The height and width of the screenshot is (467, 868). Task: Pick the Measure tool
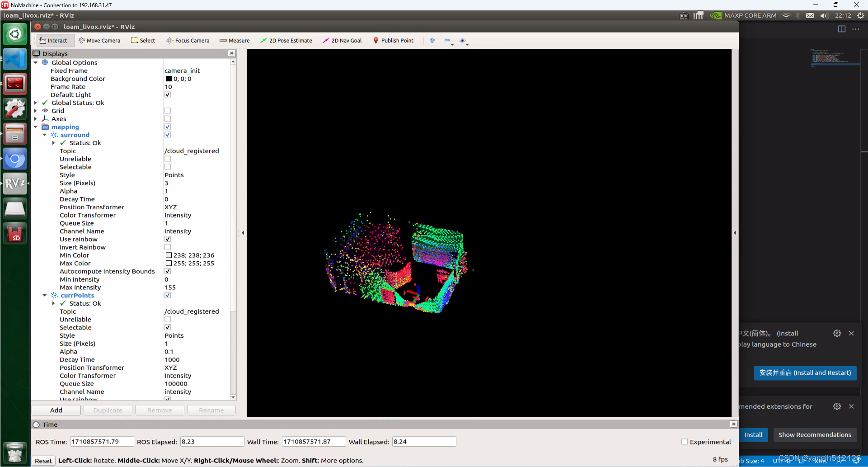[x=235, y=41]
